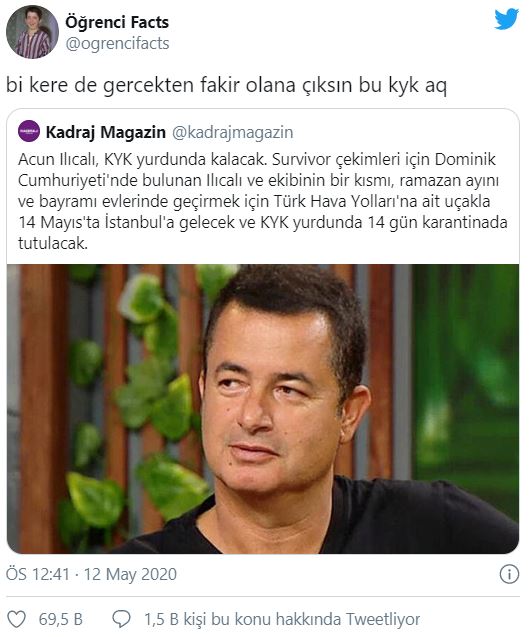Open the quoted tweet text
529x637 pixels.
click(262, 201)
